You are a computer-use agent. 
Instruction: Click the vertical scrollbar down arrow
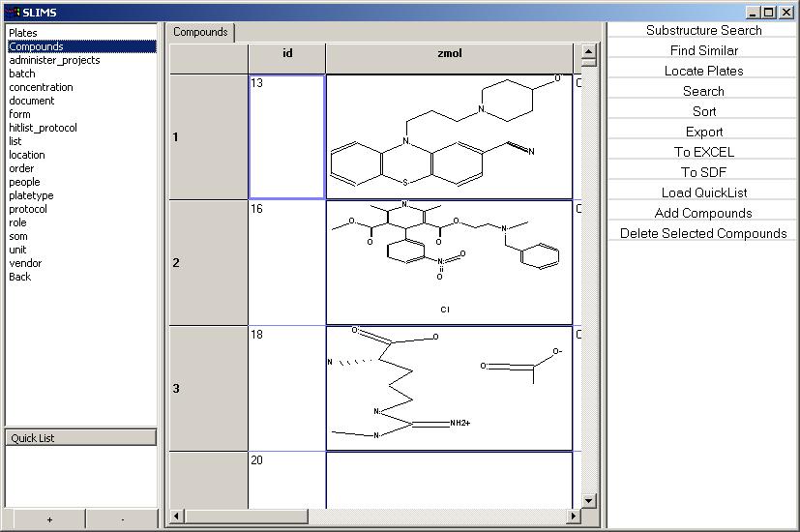click(589, 500)
